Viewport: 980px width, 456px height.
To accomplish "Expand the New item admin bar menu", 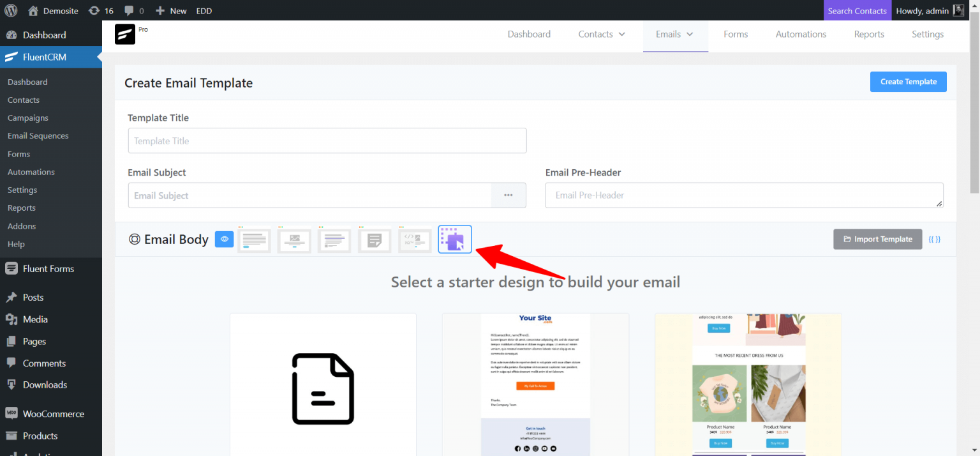I will click(x=170, y=10).
